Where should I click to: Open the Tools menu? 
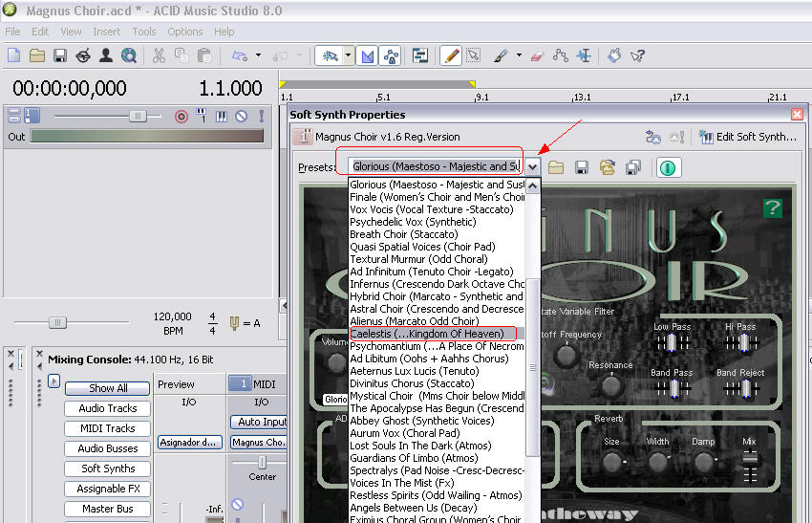pos(144,32)
